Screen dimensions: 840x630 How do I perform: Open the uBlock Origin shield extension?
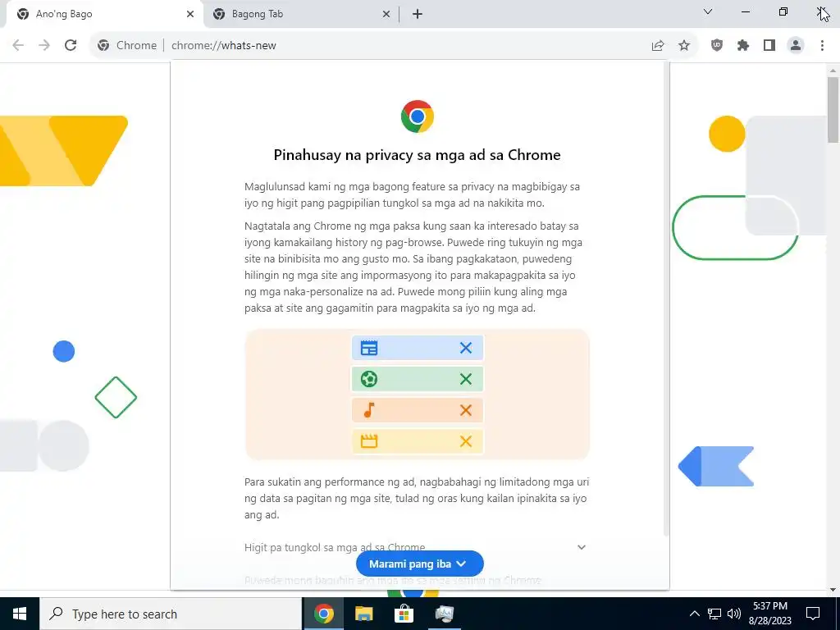point(717,46)
